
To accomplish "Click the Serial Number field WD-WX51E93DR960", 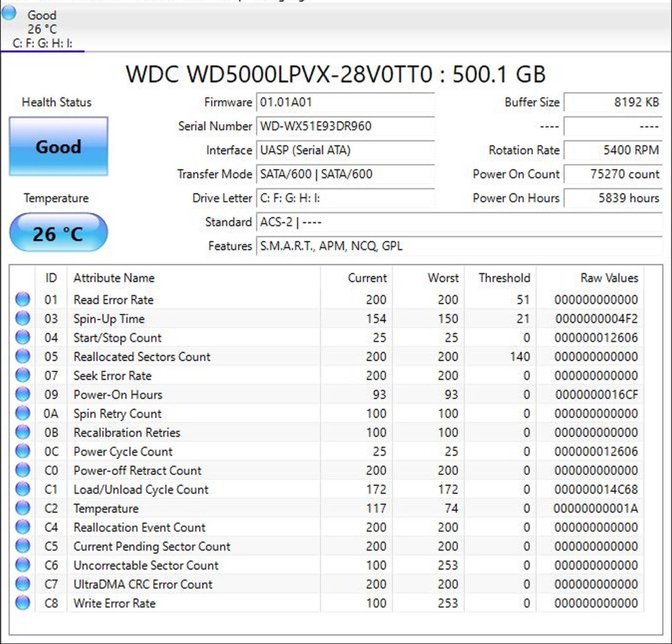I will (x=345, y=126).
